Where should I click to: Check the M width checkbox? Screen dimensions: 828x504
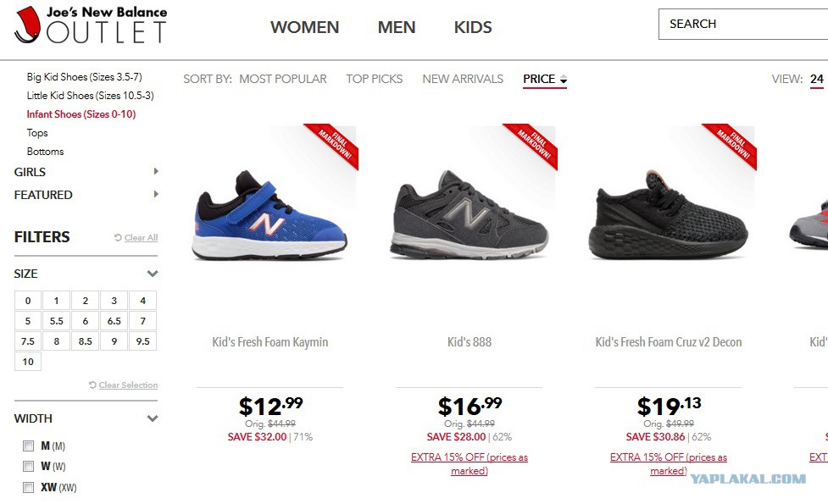tap(28, 446)
